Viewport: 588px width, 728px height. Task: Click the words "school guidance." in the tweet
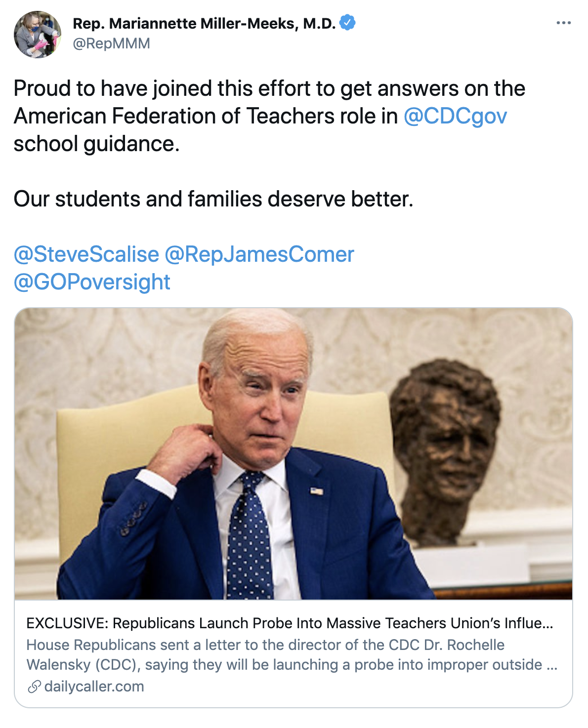(96, 144)
